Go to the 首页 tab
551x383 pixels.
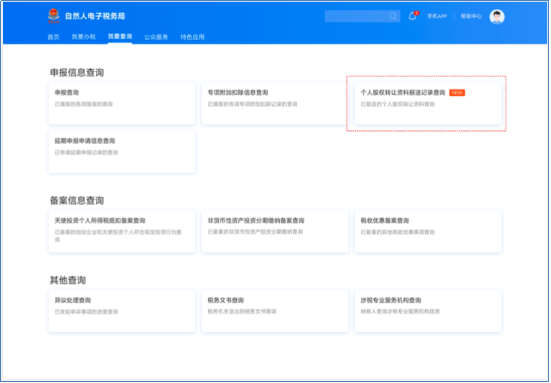point(53,37)
